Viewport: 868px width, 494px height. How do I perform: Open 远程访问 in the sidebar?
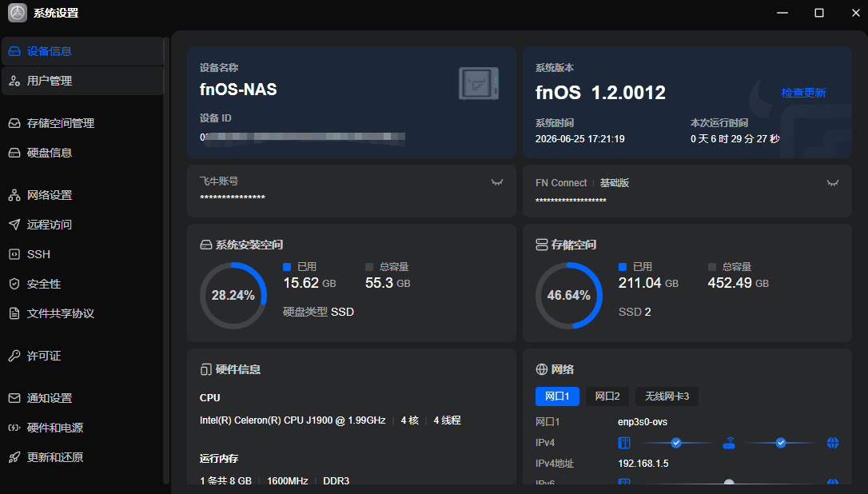point(83,225)
